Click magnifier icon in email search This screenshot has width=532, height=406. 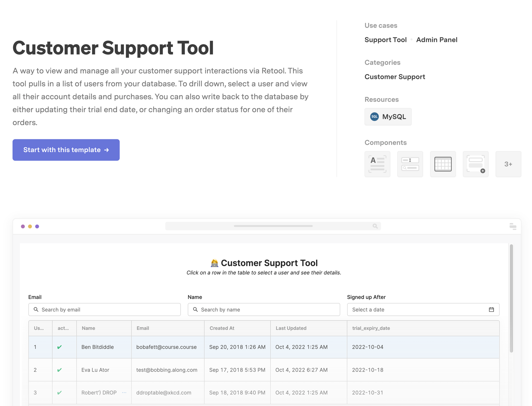tap(36, 309)
